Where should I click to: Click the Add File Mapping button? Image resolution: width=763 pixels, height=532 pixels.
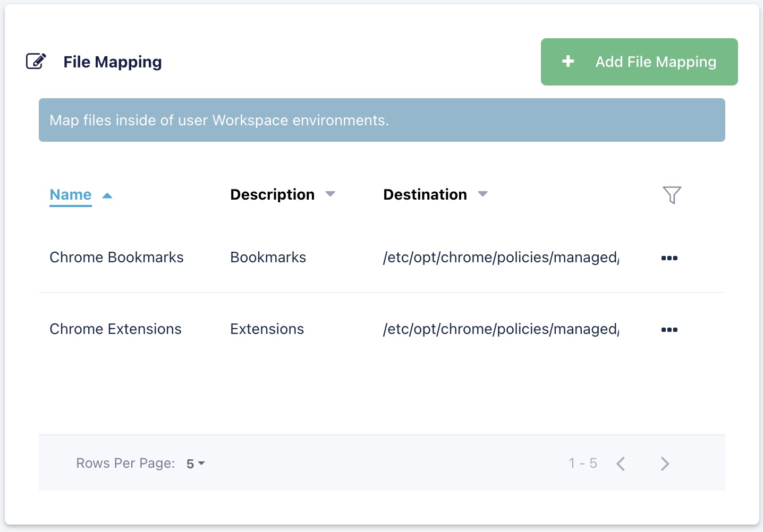[639, 62]
